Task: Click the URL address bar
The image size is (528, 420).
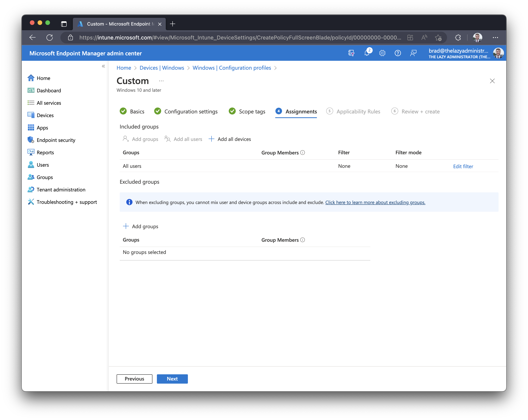Action: point(240,37)
